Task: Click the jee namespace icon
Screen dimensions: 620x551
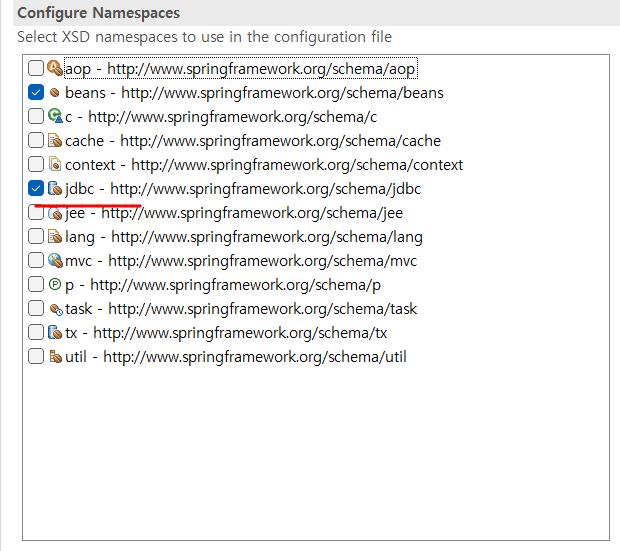Action: (x=55, y=214)
